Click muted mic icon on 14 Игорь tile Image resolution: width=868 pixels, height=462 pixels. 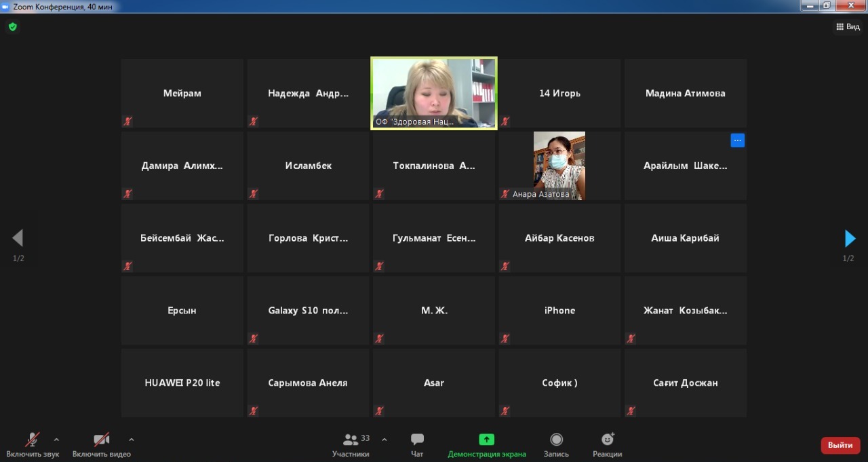(x=505, y=121)
